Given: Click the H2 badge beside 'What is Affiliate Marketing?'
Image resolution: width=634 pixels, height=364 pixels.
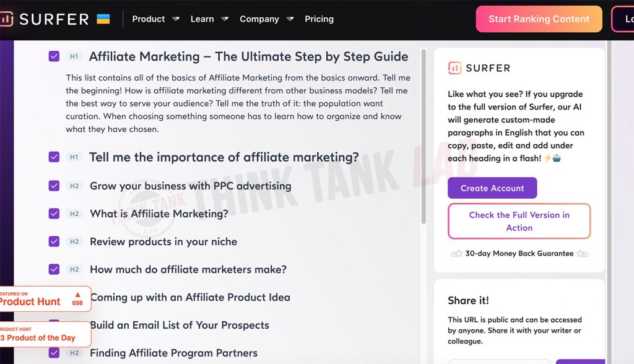Looking at the screenshot, I should 74,214.
